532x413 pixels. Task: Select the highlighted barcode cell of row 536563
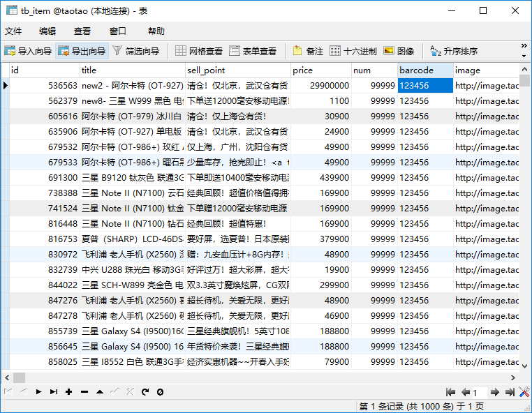click(x=425, y=85)
